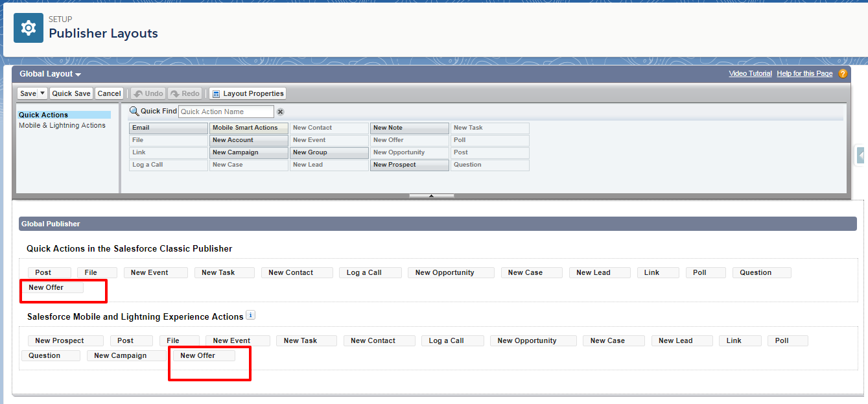Focus the Quick Action Name search box
The width and height of the screenshot is (868, 404).
[226, 112]
